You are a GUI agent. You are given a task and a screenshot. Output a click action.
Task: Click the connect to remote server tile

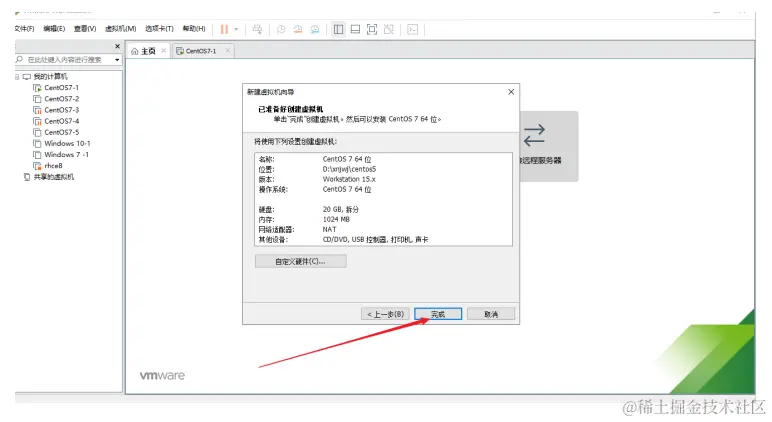coord(548,146)
